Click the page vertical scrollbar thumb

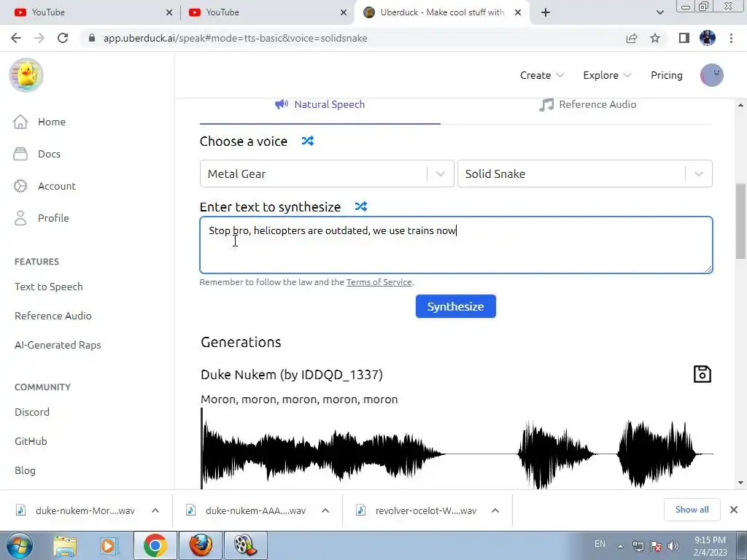740,222
